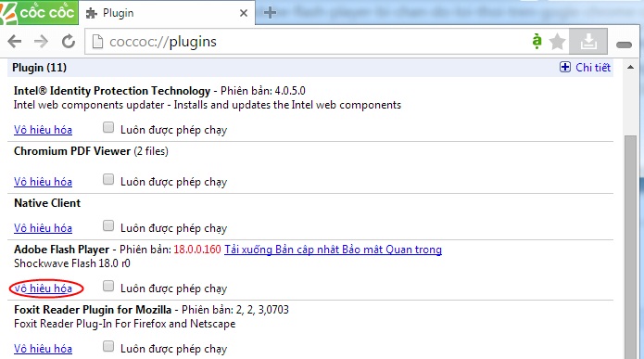Open the downloads button
Image resolution: width=644 pixels, height=359 pixels.
(x=588, y=41)
